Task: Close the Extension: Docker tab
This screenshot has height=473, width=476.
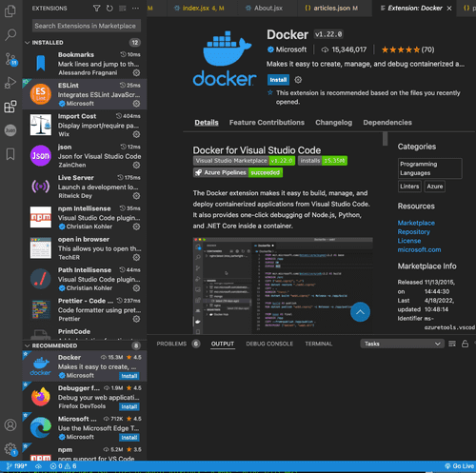Action: pyautogui.click(x=449, y=9)
